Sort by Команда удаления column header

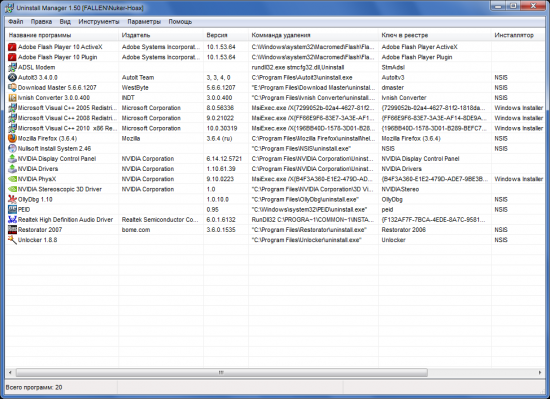[x=314, y=35]
